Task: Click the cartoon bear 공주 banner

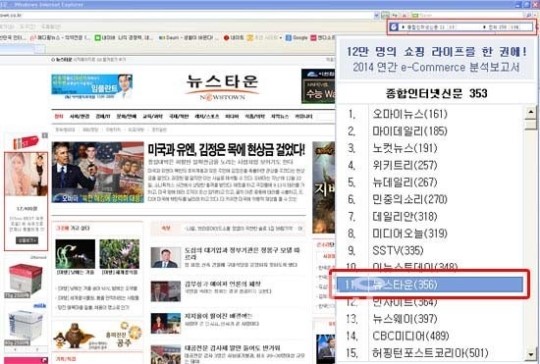Action: pos(98,335)
